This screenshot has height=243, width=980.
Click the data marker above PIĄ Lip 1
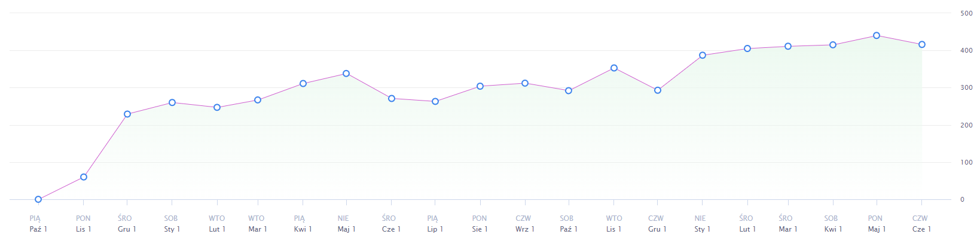(x=435, y=102)
